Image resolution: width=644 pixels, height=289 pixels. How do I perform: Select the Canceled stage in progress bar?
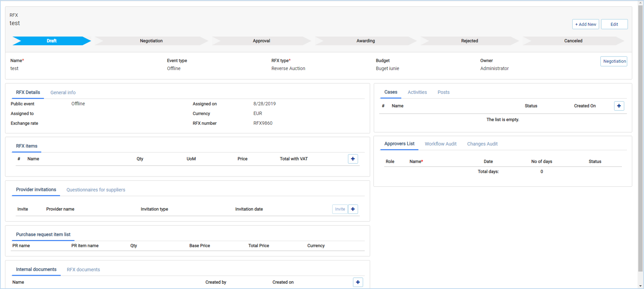[x=573, y=41]
